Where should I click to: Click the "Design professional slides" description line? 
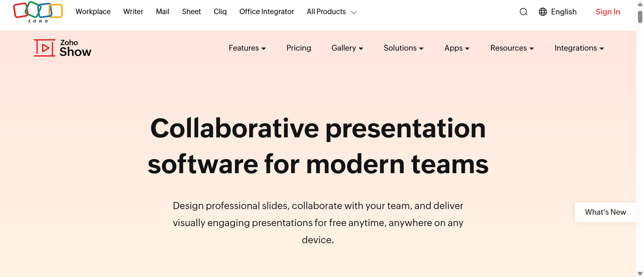(x=318, y=206)
